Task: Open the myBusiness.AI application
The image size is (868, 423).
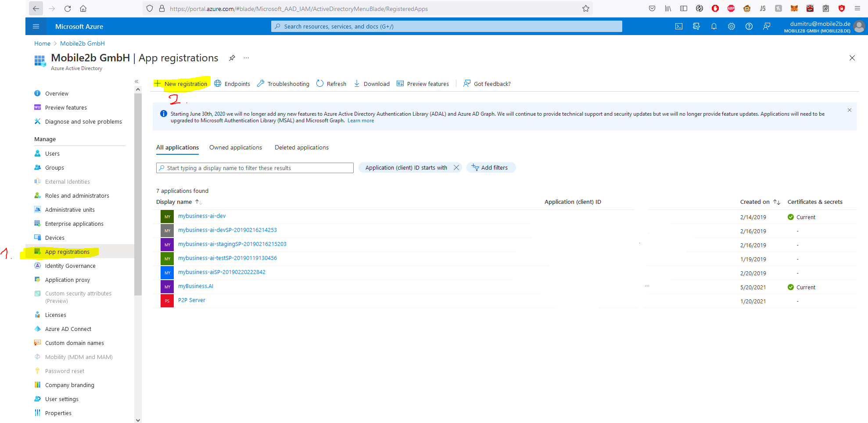Action: 196,286
